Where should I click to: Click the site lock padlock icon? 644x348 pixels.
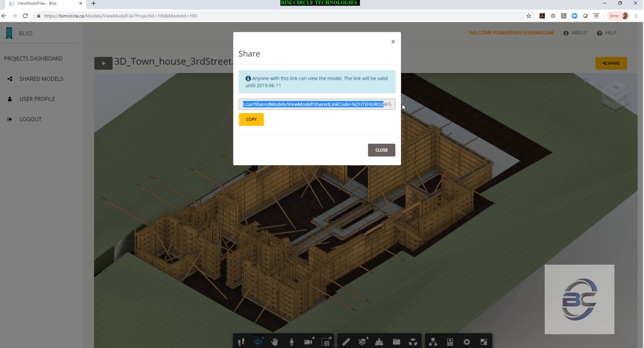click(39, 16)
